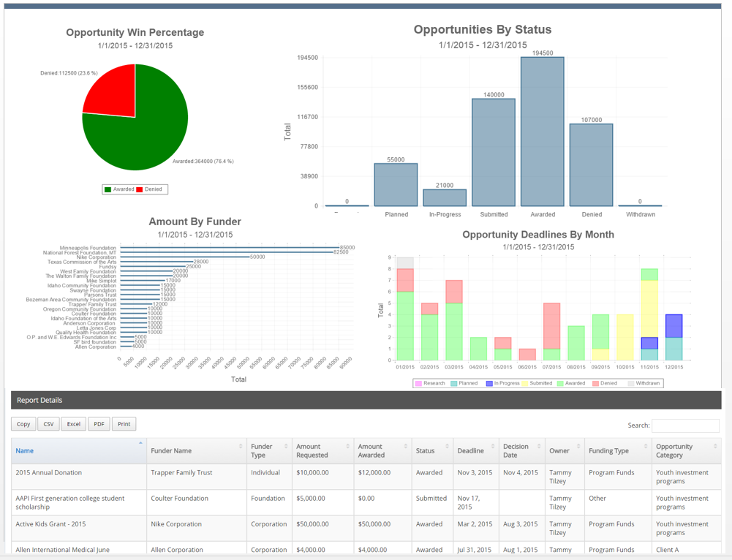
Task: Sort the Status column via its arrows
Action: [446, 446]
